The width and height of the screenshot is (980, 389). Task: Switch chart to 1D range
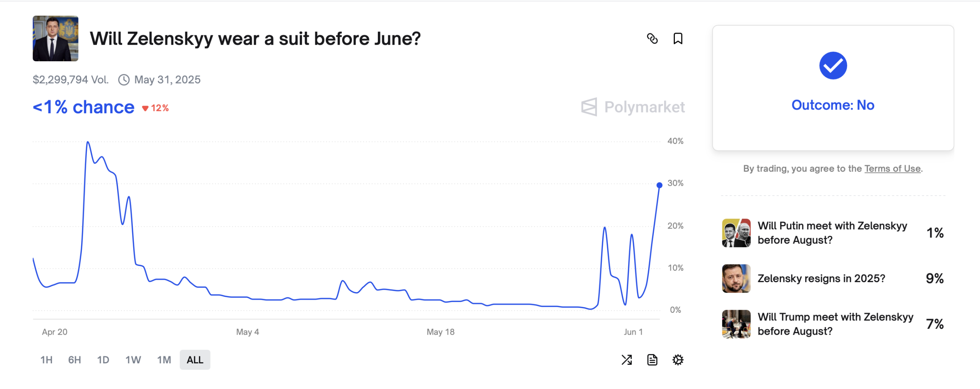point(103,360)
